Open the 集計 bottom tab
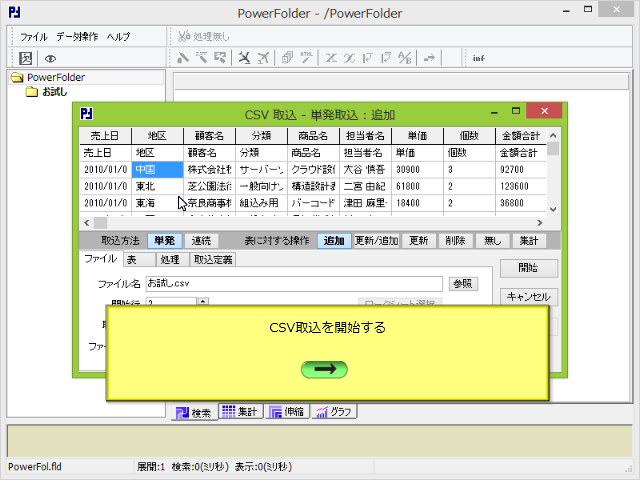Viewport: 640px width, 480px height. tap(240, 412)
